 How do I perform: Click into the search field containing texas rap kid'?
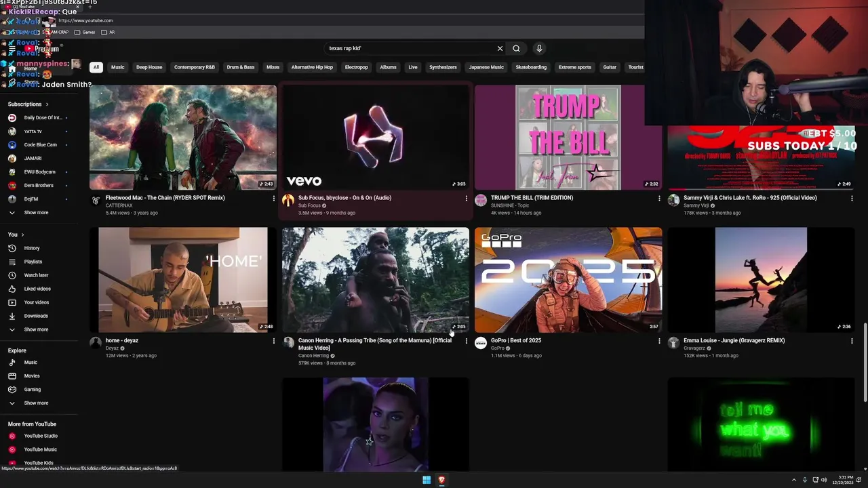(410, 48)
